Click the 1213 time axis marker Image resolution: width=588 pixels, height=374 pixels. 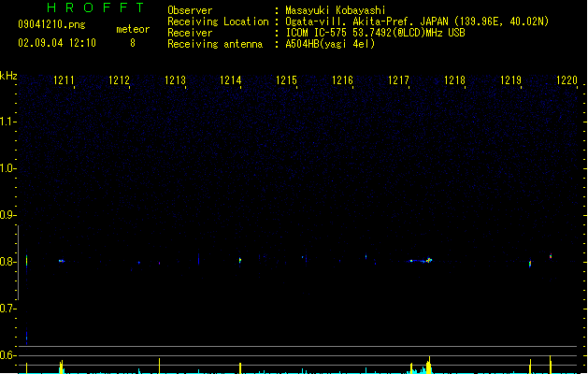pyautogui.click(x=175, y=80)
